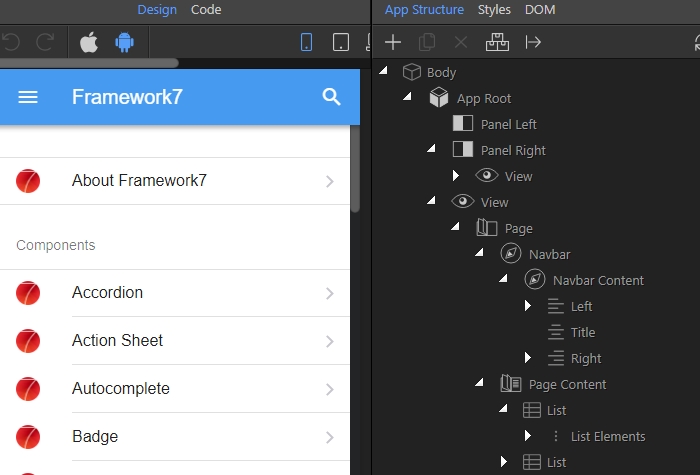This screenshot has height=475, width=700.
Task: Collapse the App Root tree node
Action: tap(407, 97)
